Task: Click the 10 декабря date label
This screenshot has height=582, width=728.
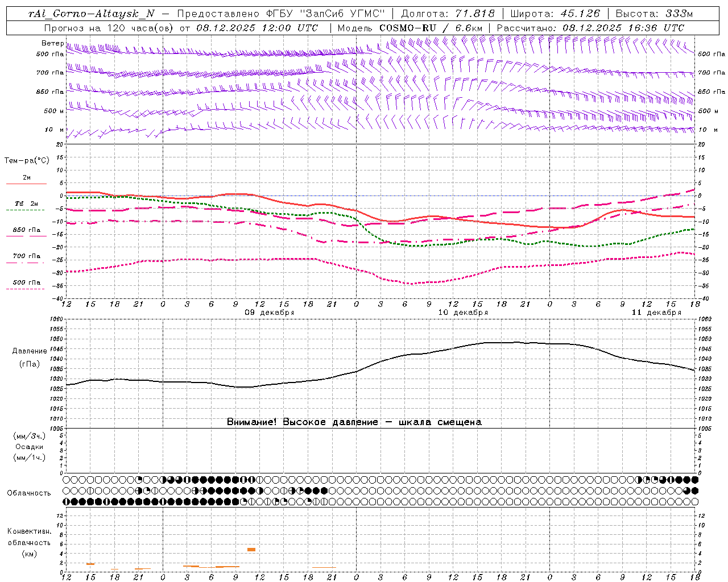Action: coord(463,313)
